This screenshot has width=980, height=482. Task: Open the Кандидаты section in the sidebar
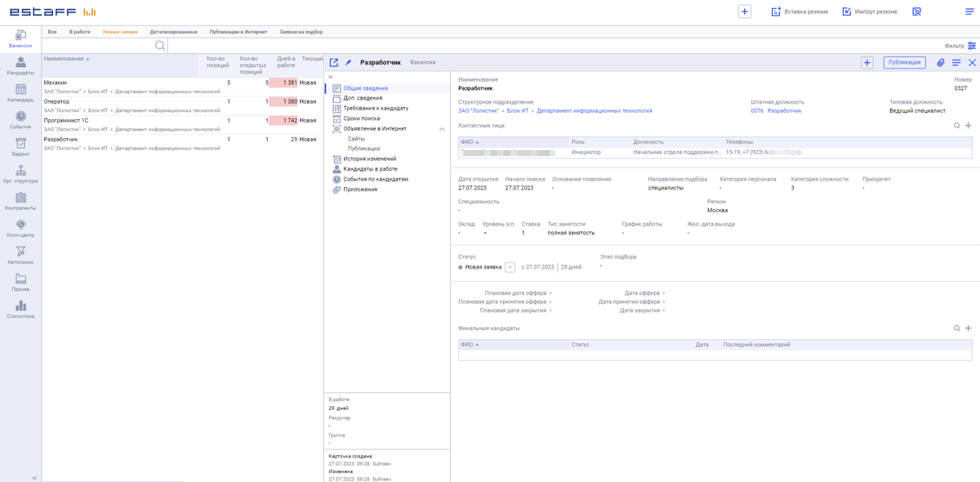20,66
